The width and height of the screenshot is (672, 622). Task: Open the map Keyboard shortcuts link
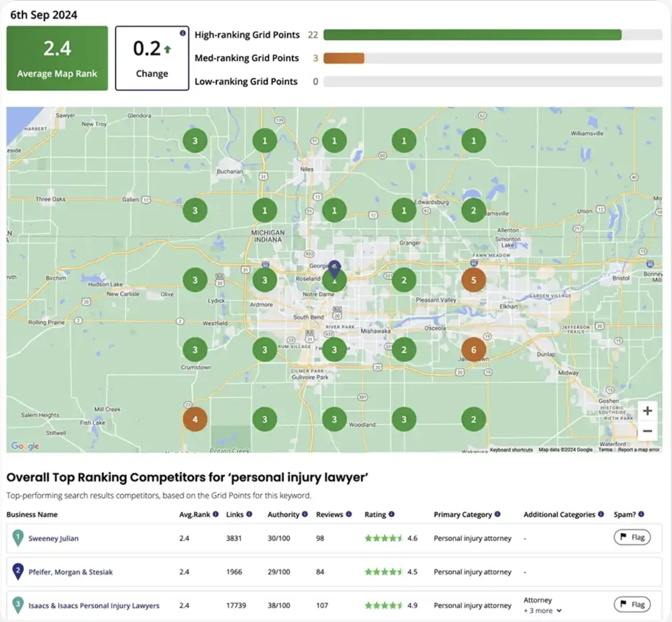click(x=511, y=450)
